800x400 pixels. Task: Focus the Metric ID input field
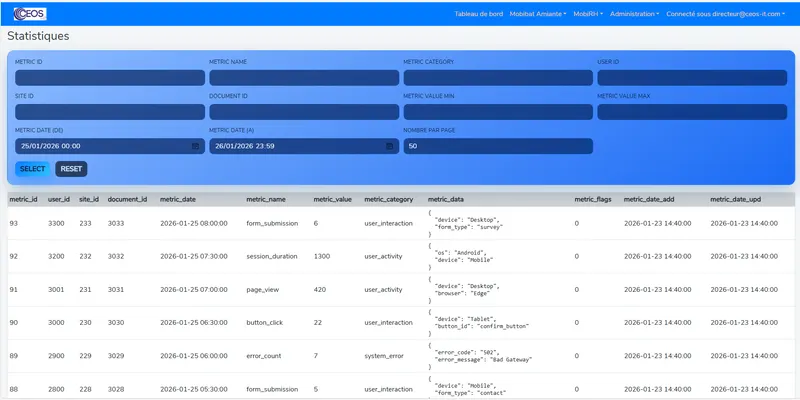110,78
